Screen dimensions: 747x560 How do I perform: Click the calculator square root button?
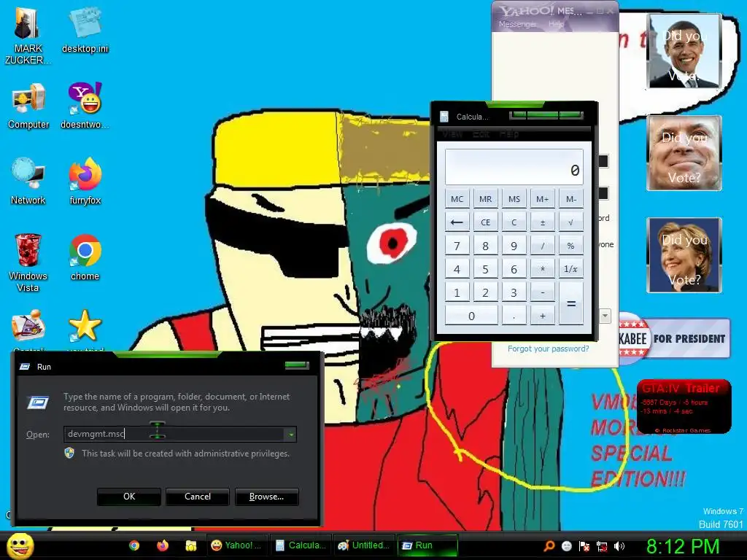(571, 222)
